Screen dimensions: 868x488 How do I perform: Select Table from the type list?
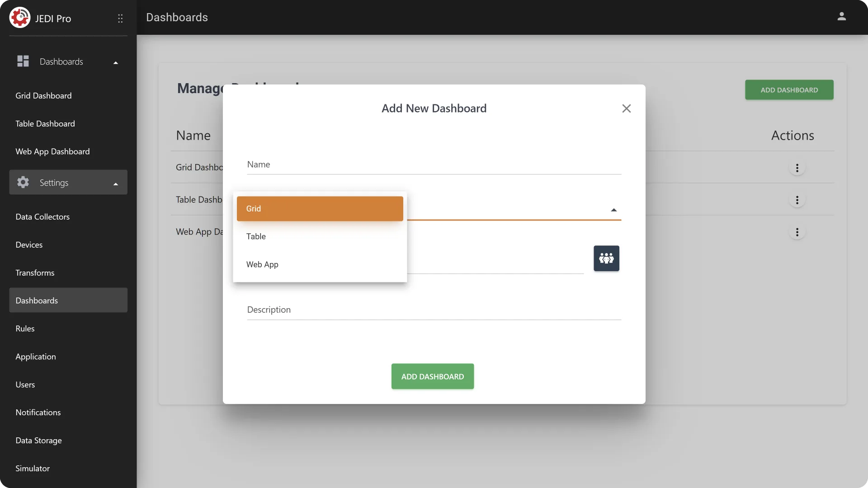(320, 236)
